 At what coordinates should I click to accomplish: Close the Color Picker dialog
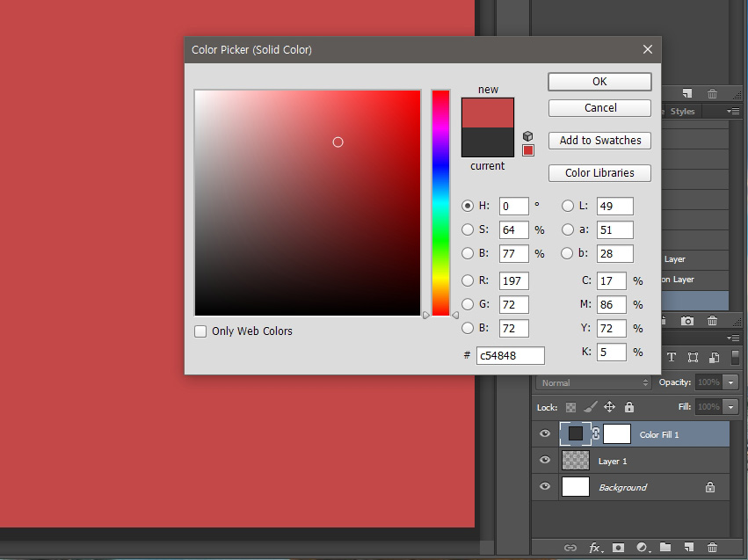coord(647,49)
